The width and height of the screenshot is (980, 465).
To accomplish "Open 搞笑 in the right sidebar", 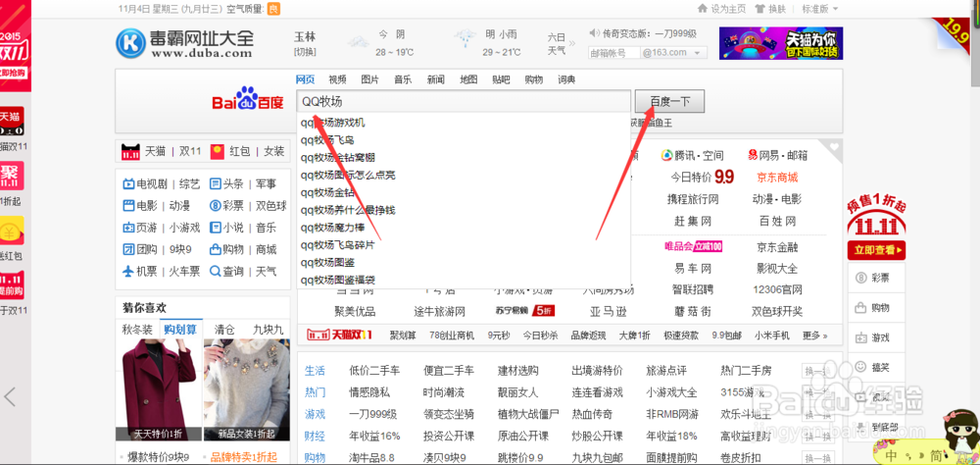I will click(x=876, y=367).
